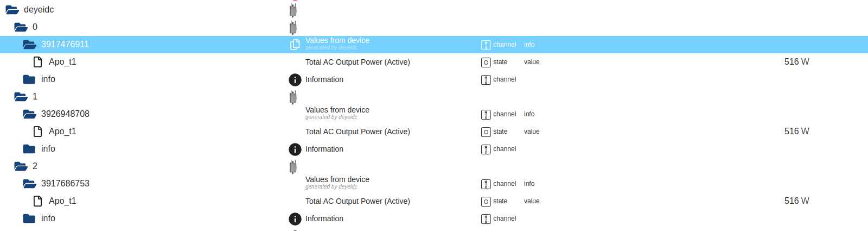Collapse the open folder 3926948708
868x231 pixels.
(x=29, y=114)
